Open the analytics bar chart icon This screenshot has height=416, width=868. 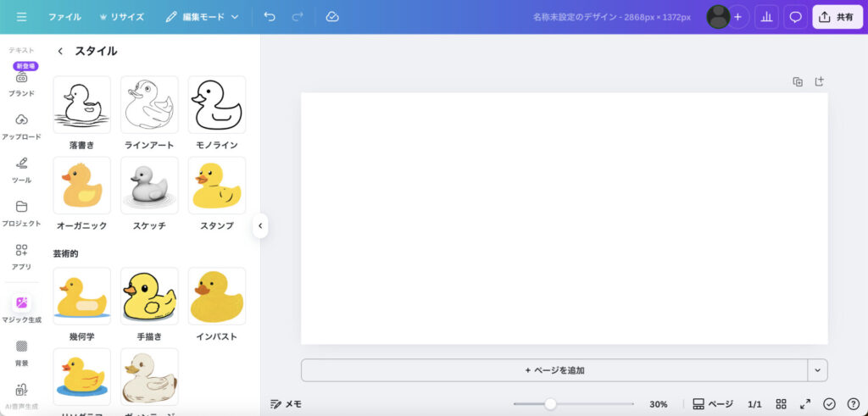coord(766,17)
